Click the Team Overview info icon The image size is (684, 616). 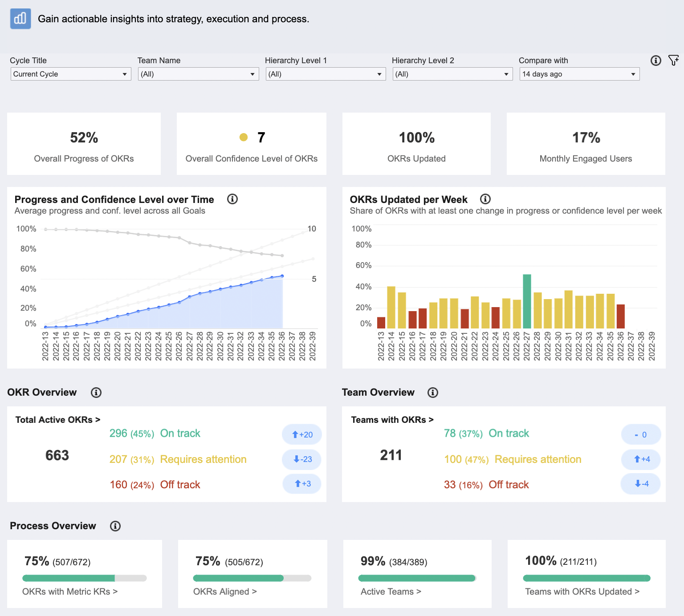pyautogui.click(x=432, y=393)
